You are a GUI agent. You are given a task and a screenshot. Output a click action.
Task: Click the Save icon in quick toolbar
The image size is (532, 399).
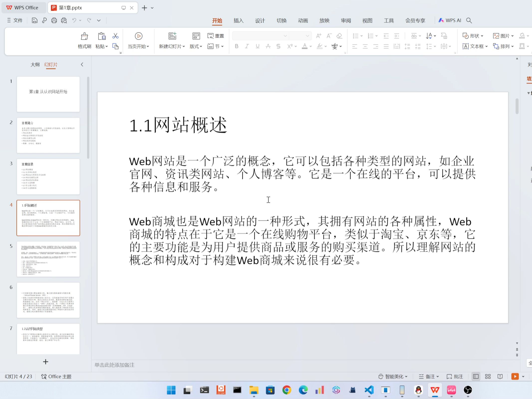(34, 20)
